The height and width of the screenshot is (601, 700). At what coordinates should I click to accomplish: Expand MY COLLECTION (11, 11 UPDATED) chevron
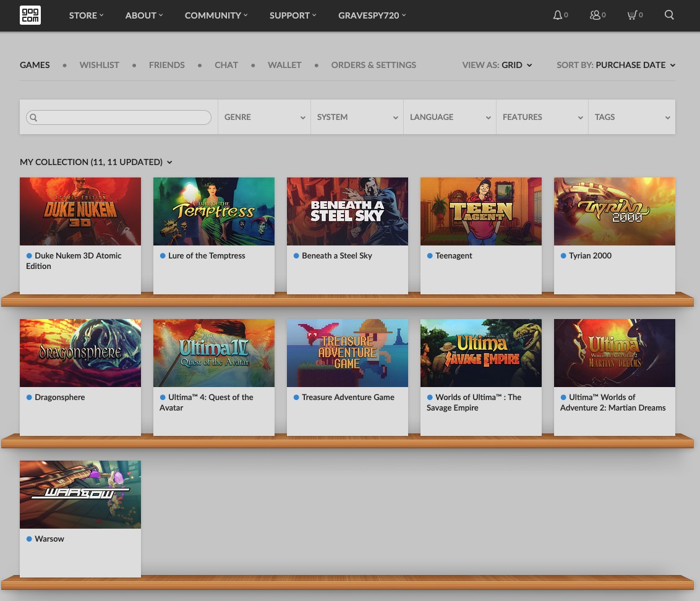click(169, 162)
